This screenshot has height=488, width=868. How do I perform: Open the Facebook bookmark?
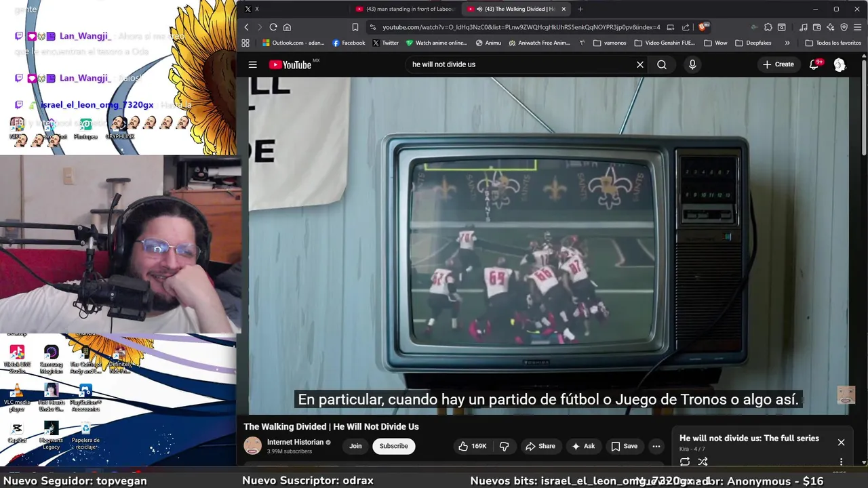[349, 43]
